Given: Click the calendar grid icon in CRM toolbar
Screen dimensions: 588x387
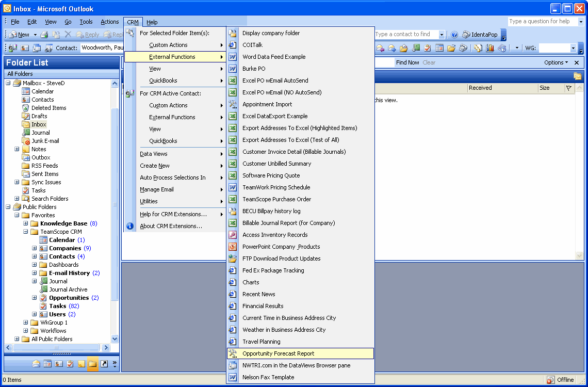Looking at the screenshot, I should 439,48.
